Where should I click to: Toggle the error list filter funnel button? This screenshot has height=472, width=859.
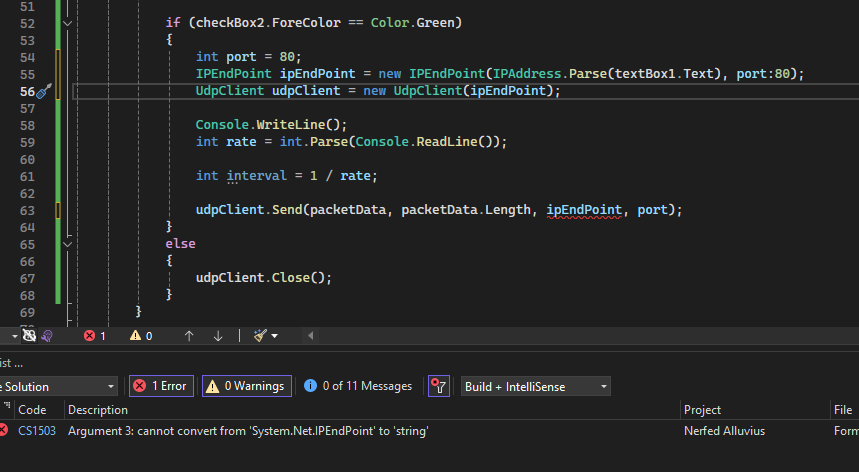pos(439,386)
